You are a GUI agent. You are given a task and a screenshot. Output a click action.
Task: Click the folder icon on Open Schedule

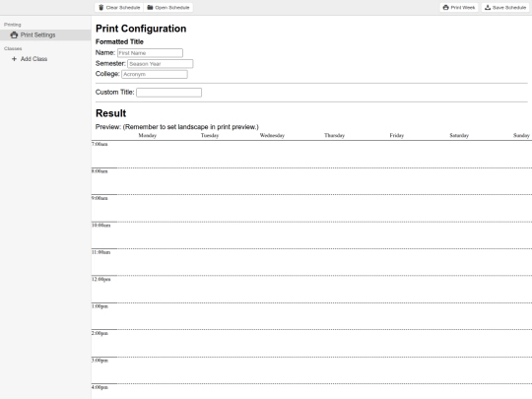click(x=150, y=8)
